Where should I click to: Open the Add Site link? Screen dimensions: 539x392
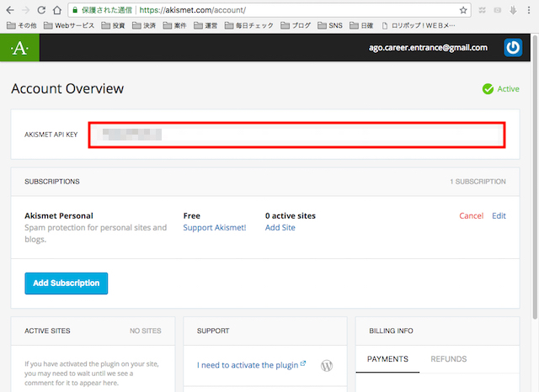(280, 228)
